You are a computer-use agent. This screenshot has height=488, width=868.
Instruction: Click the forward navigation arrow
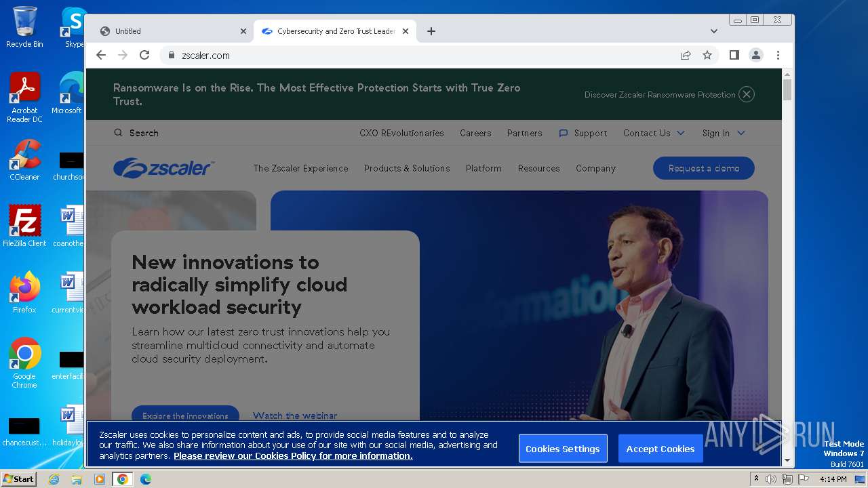point(123,55)
